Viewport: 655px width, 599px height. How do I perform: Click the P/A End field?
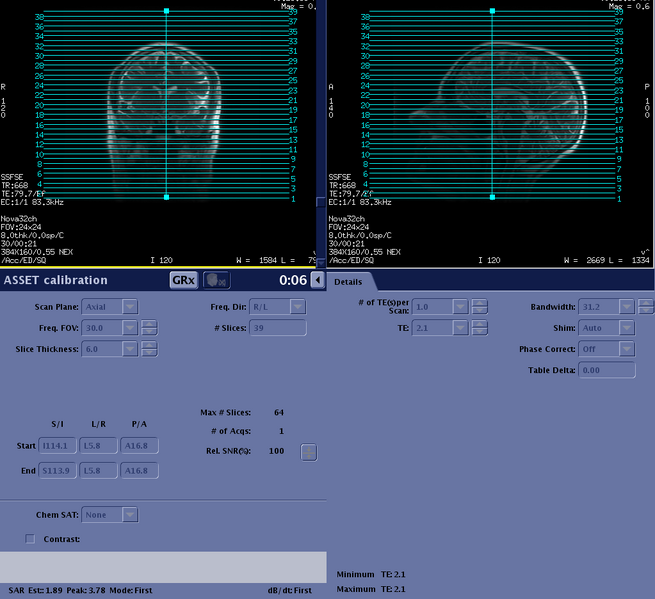[x=139, y=471]
